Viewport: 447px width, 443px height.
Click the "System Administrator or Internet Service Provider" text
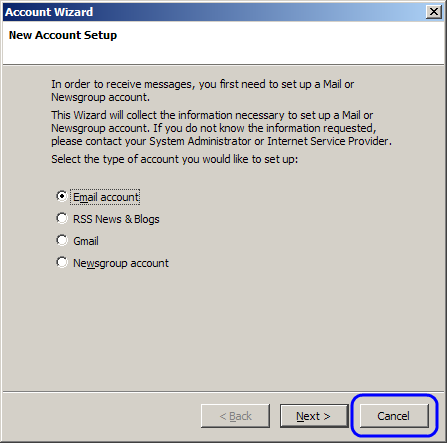pyautogui.click(x=270, y=141)
